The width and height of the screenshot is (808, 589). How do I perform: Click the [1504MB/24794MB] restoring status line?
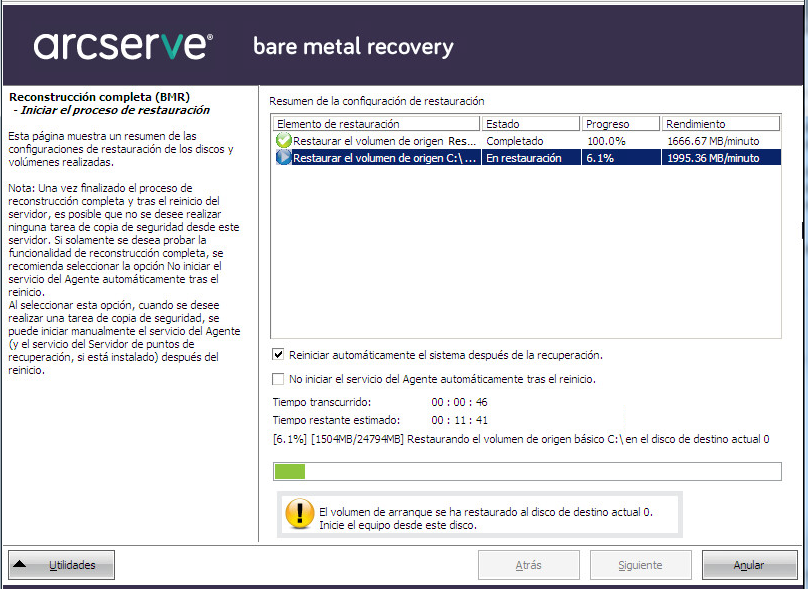click(x=521, y=439)
